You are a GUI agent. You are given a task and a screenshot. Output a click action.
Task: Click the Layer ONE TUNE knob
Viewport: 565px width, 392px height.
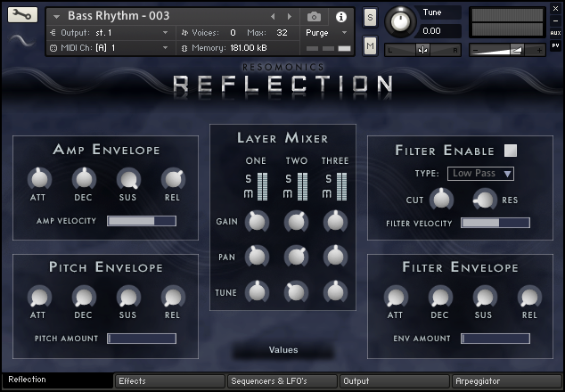pyautogui.click(x=257, y=292)
